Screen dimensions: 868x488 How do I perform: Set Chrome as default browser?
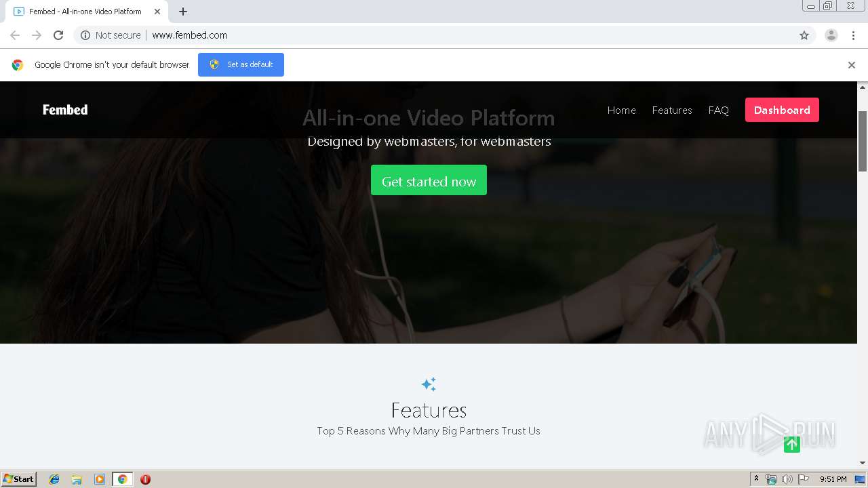coord(241,64)
